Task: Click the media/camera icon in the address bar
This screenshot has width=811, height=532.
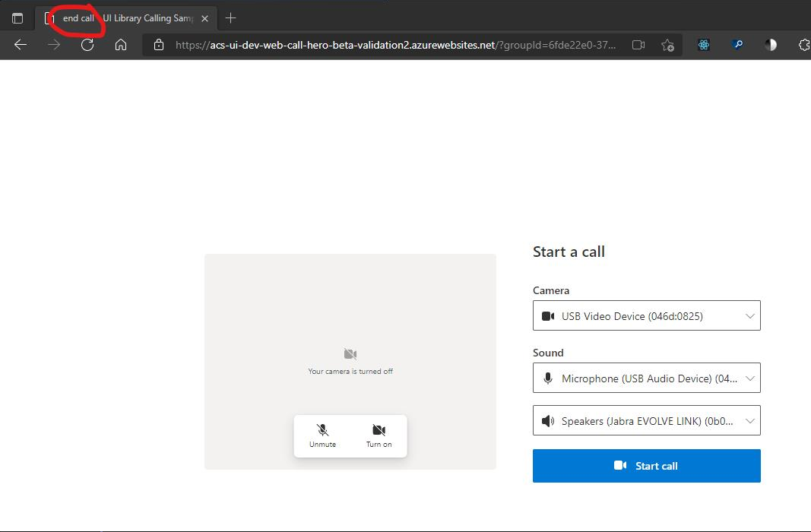Action: click(639, 45)
